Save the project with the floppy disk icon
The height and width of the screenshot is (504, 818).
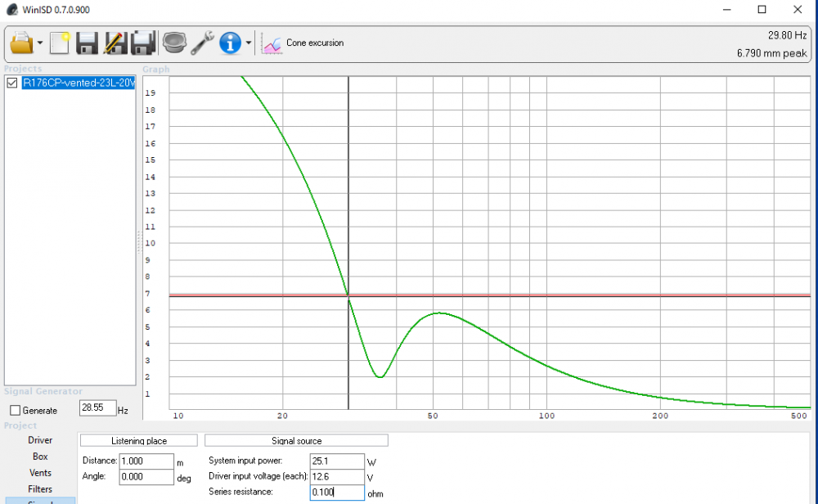click(88, 43)
